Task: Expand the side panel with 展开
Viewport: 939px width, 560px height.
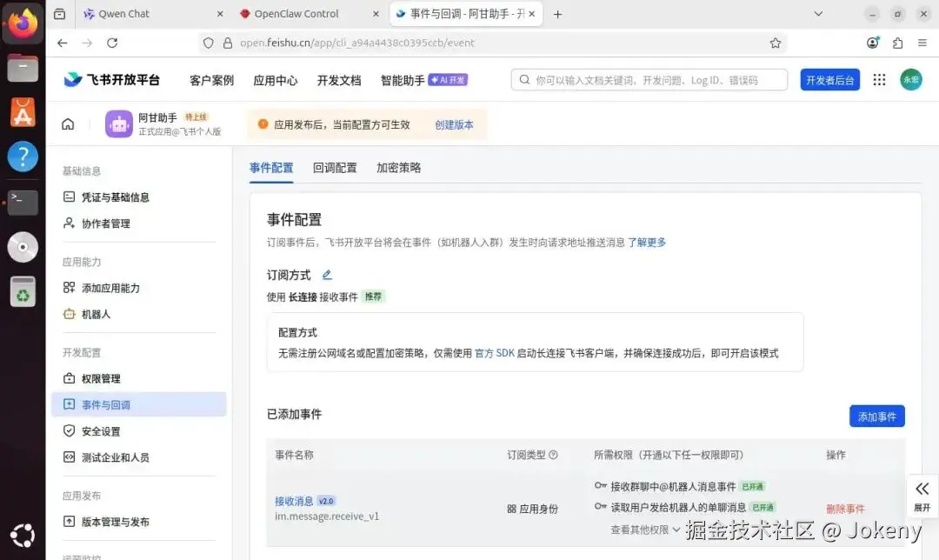Action: pyautogui.click(x=922, y=497)
